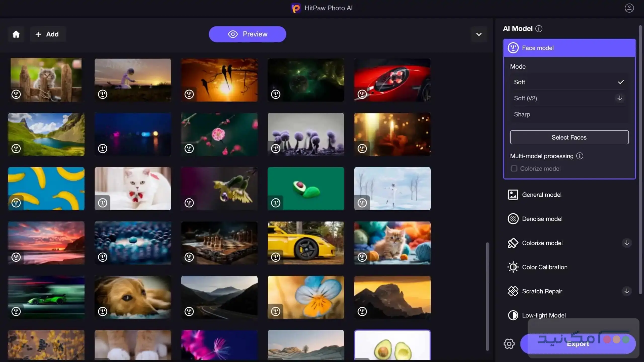Viewport: 644px width, 362px height.
Task: Download the Soft (V2) model
Action: 620,98
